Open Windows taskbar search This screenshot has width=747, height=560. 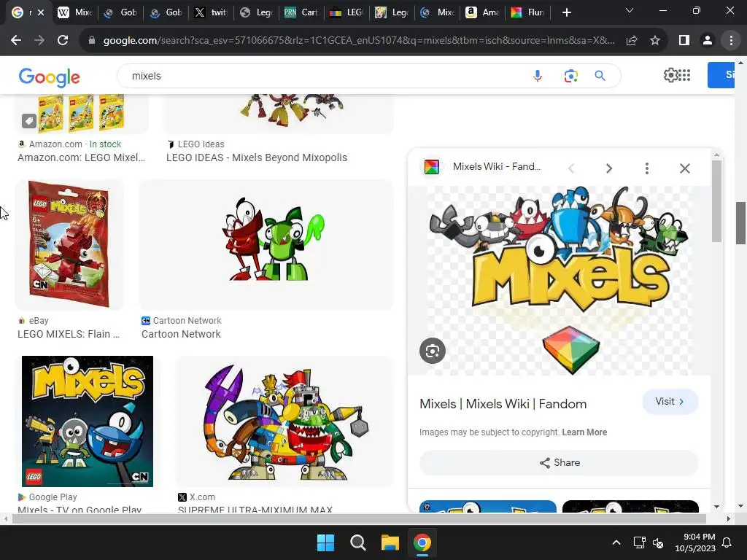tap(357, 542)
